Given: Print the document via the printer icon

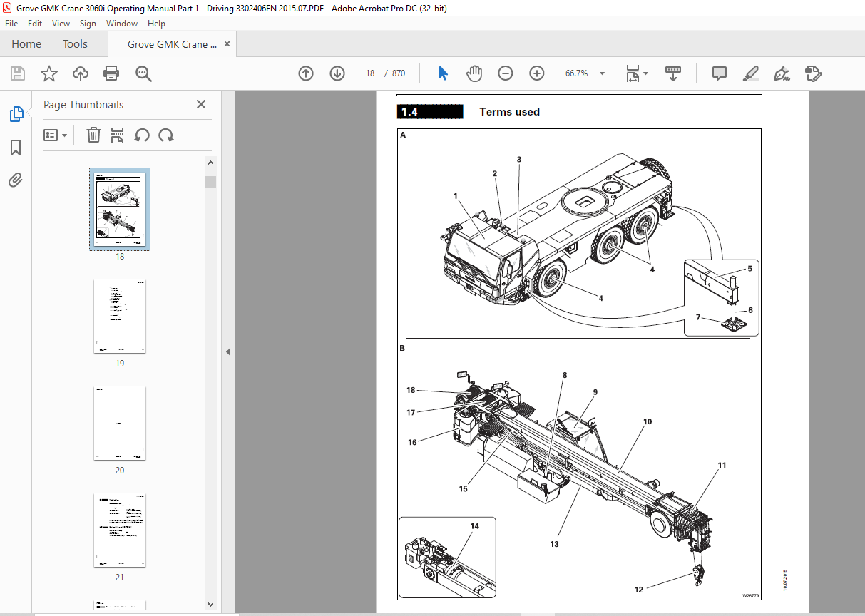Looking at the screenshot, I should [x=111, y=73].
